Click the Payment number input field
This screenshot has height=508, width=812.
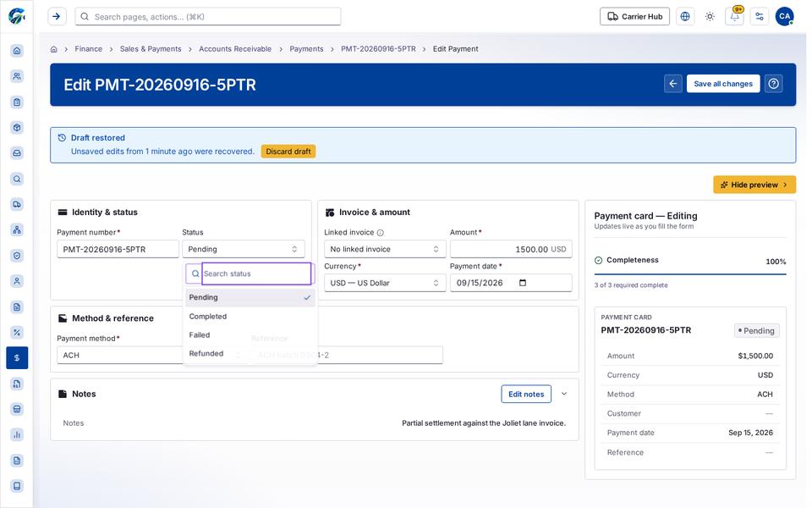[118, 249]
